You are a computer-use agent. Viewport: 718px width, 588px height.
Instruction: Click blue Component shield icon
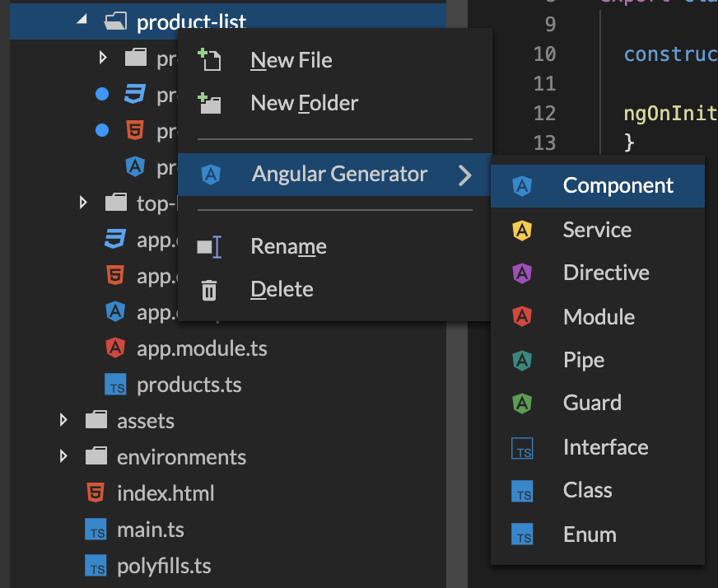[522, 186]
